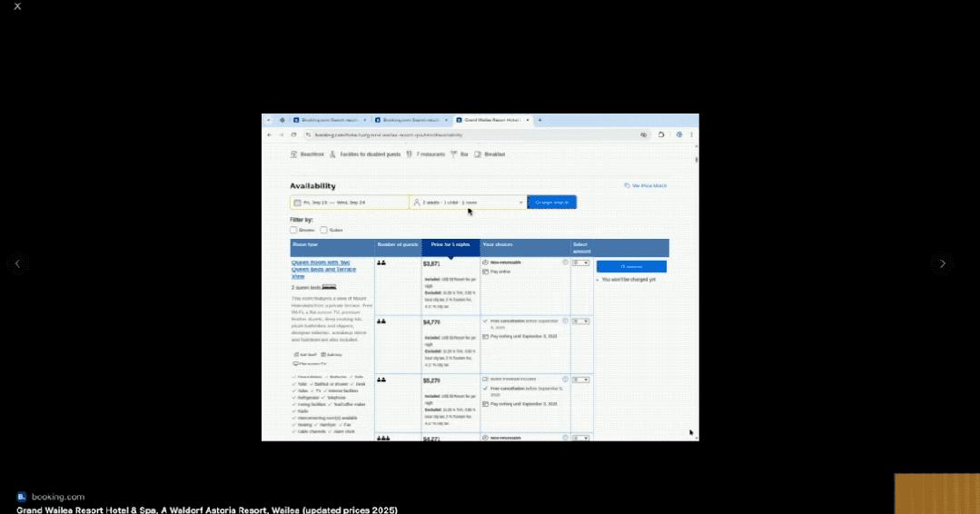Screen dimensions: 980x514
Task: Open the select amount dropdown for $5,276 row
Action: pyautogui.click(x=580, y=379)
